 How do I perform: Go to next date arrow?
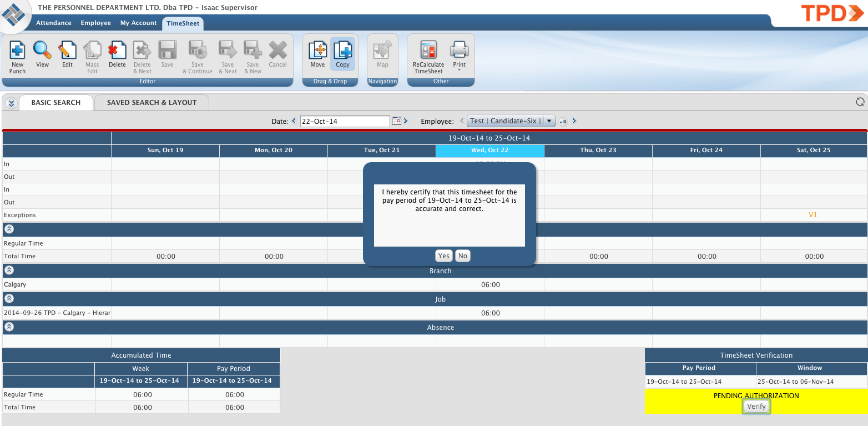coord(405,121)
